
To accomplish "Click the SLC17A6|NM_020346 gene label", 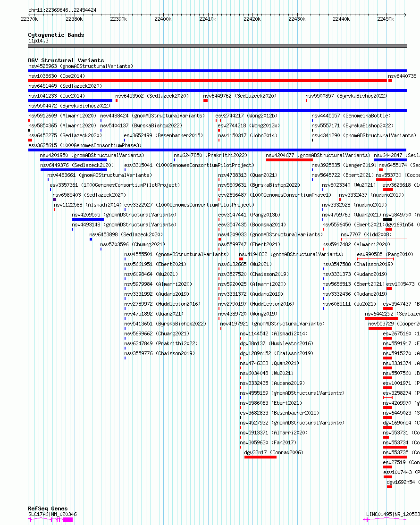I will [x=52, y=514].
